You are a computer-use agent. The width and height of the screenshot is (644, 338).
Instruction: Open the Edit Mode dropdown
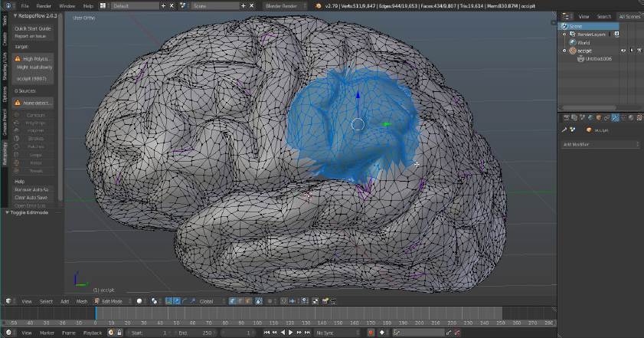(112, 301)
